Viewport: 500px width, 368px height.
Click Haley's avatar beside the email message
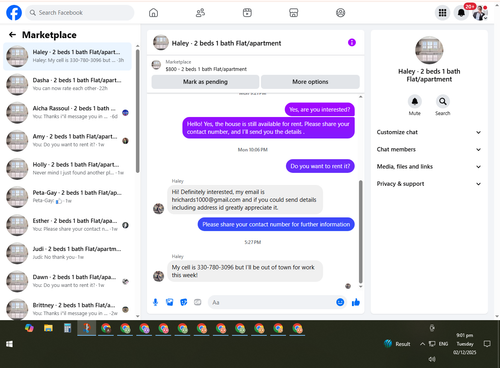(158, 208)
